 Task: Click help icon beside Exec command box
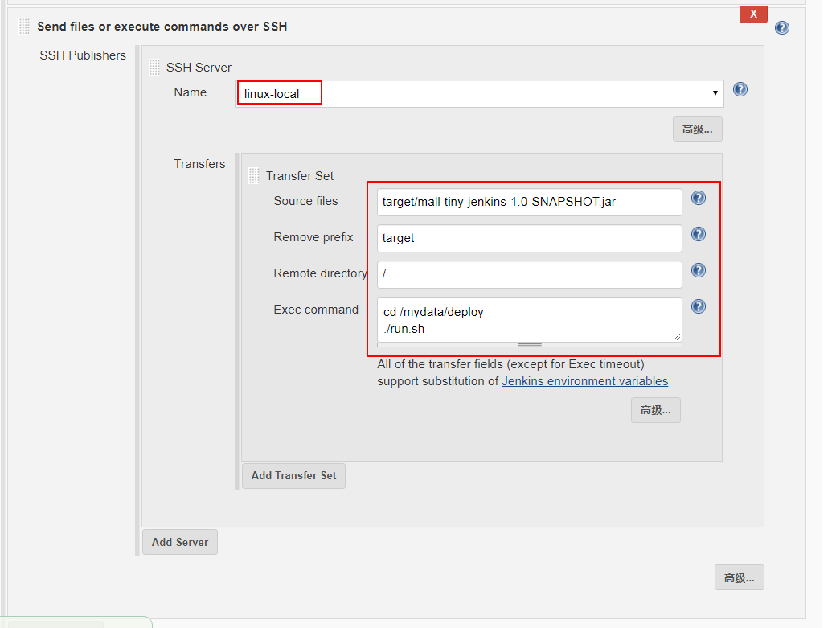click(x=698, y=306)
